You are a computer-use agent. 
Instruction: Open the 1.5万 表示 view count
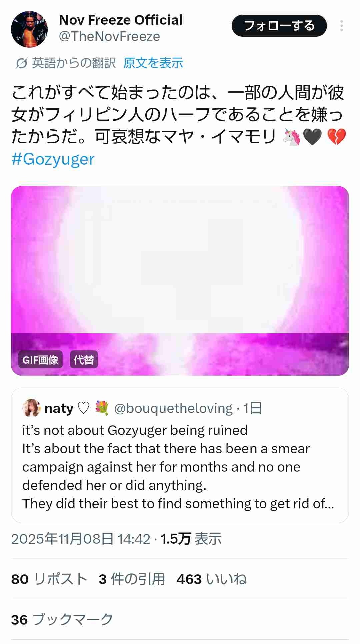click(x=191, y=539)
